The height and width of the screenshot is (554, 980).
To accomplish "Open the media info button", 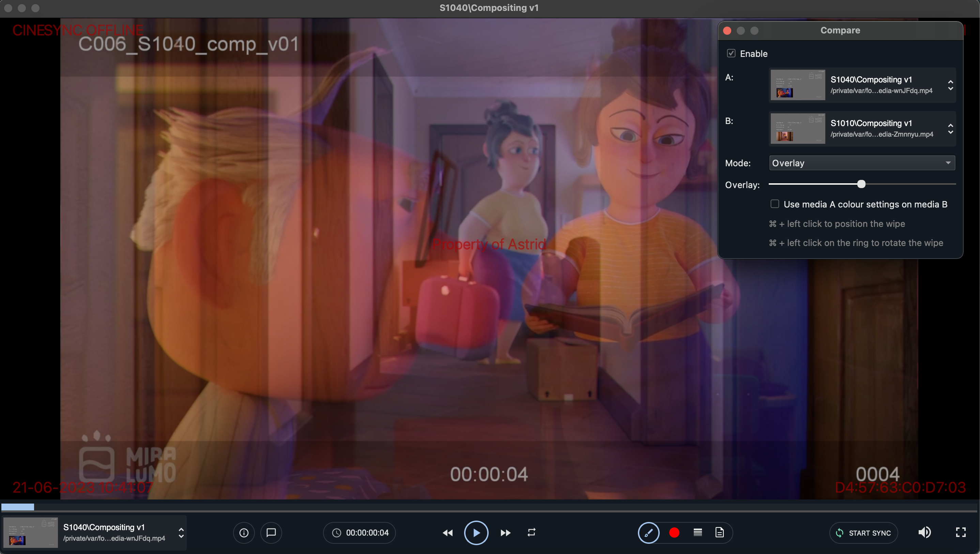I will point(244,533).
